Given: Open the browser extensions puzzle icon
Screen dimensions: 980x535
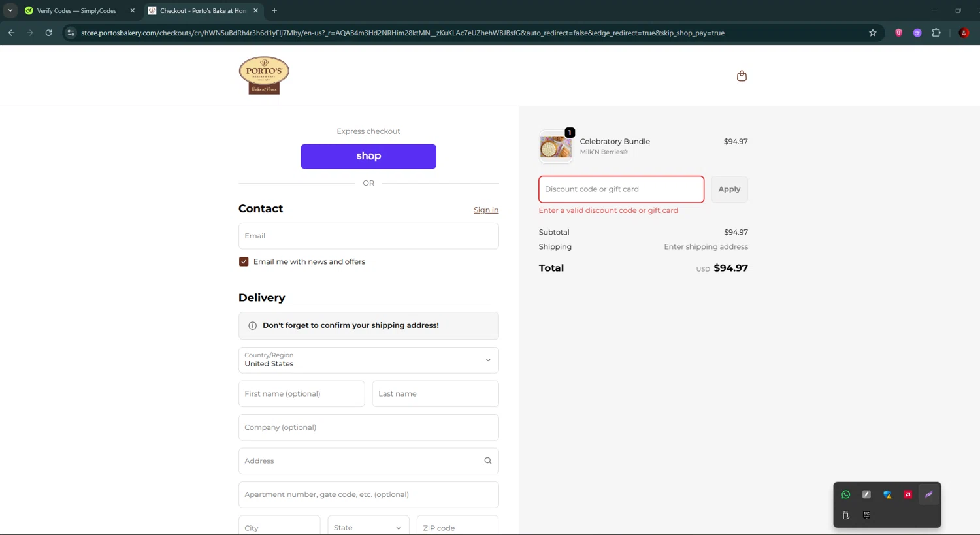Looking at the screenshot, I should [936, 33].
